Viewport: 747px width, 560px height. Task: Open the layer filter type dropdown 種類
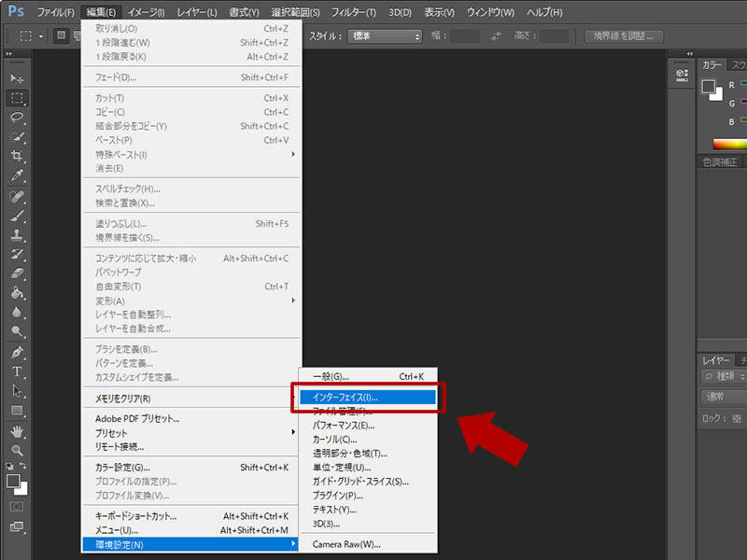click(x=724, y=376)
